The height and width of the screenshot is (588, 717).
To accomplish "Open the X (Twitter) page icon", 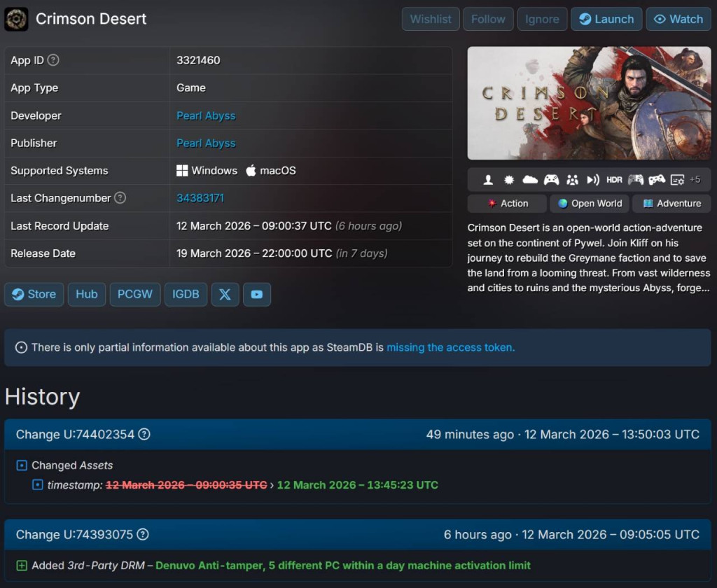I will (225, 294).
